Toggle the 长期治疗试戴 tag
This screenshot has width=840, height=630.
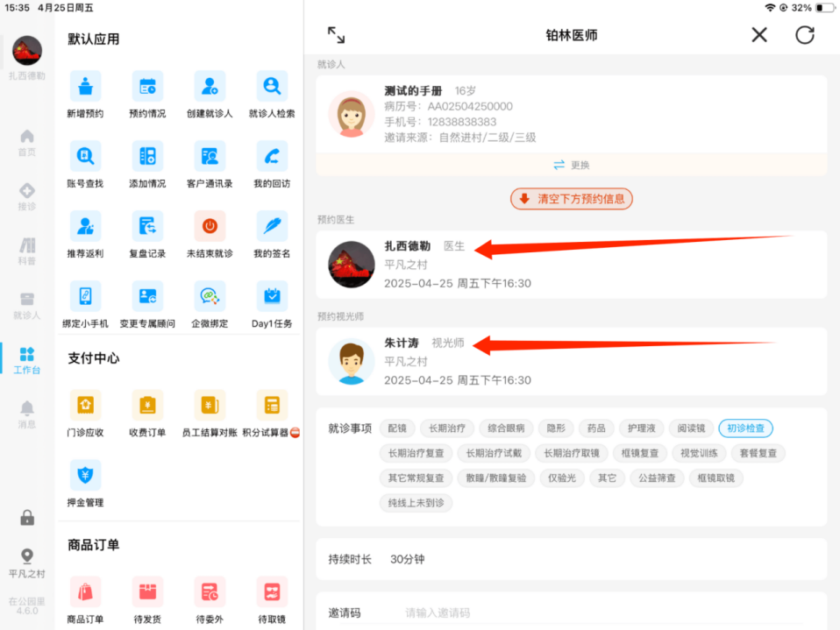(x=494, y=453)
